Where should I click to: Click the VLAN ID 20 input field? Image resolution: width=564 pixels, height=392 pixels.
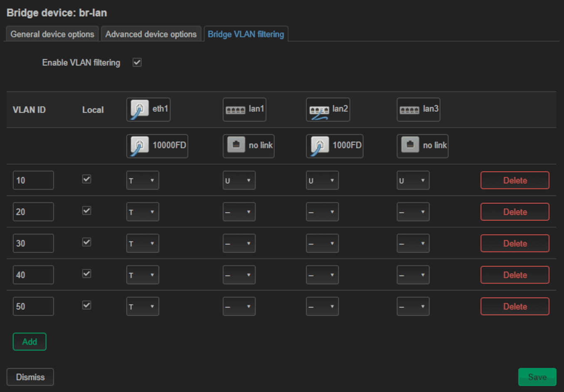33,212
